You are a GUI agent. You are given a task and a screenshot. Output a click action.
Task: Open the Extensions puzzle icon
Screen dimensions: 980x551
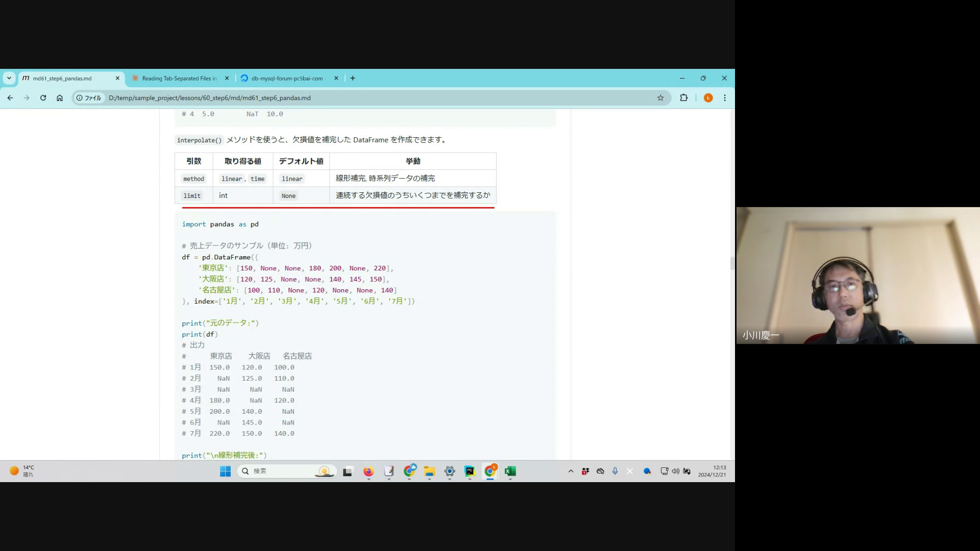(x=683, y=98)
